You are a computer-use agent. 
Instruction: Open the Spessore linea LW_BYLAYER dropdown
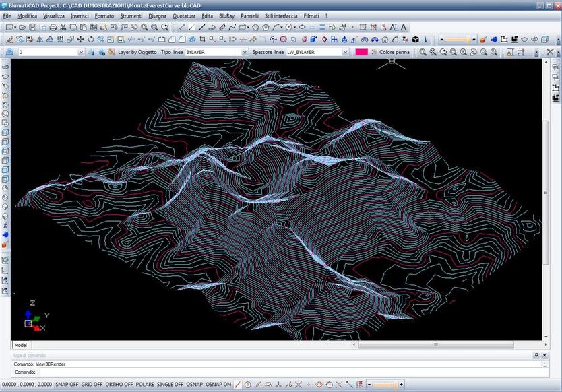(345, 51)
